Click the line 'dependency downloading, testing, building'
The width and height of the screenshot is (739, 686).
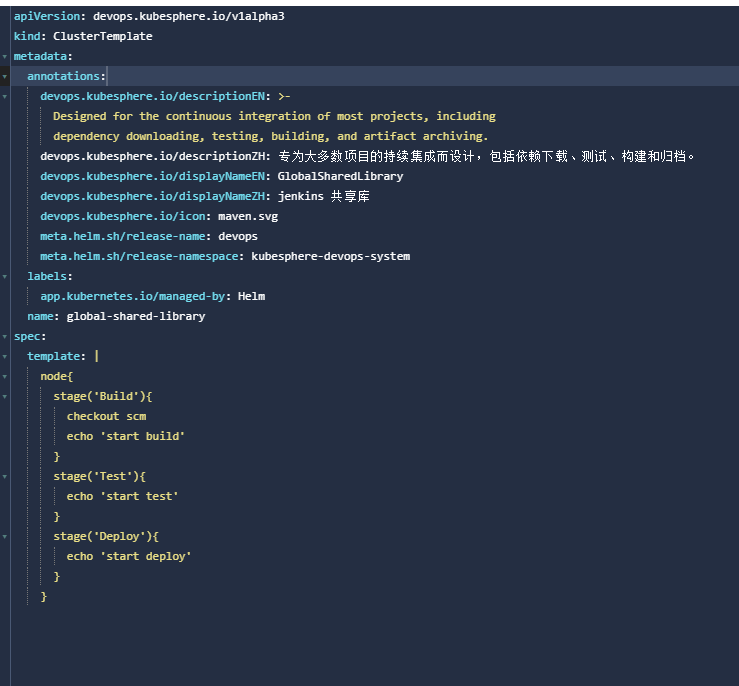coord(271,136)
